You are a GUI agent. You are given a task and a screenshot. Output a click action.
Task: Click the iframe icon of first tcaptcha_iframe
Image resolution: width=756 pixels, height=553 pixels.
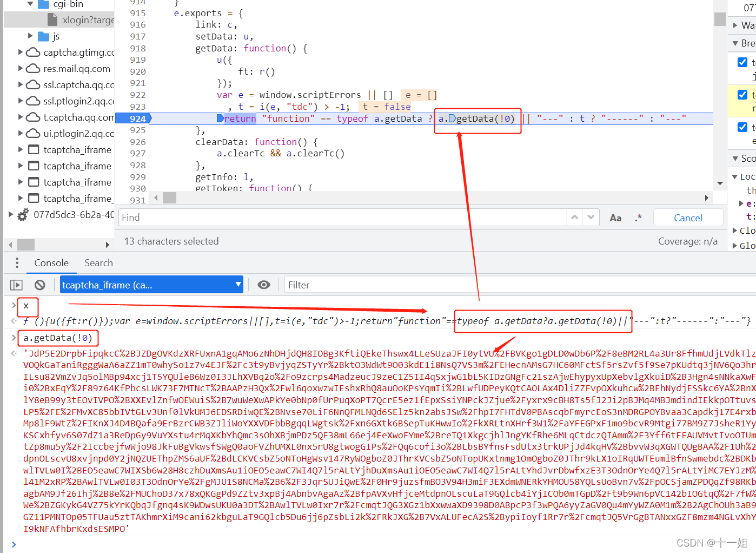click(x=34, y=150)
